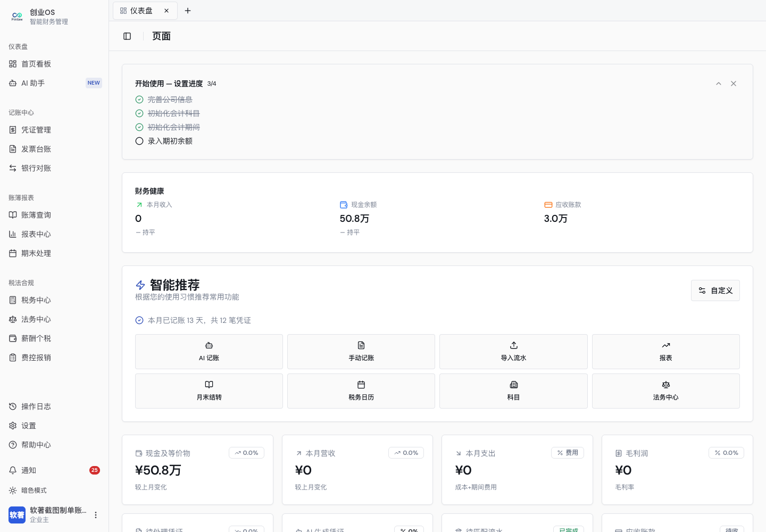Click the AI 记账 shortcut
Screen dimensions: 766x532
point(209,352)
